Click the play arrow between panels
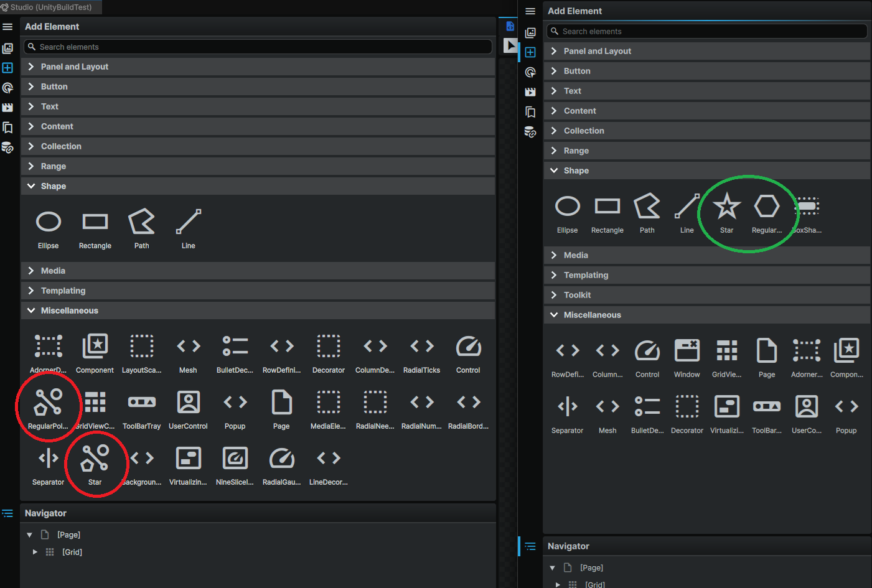872x588 pixels. [510, 45]
